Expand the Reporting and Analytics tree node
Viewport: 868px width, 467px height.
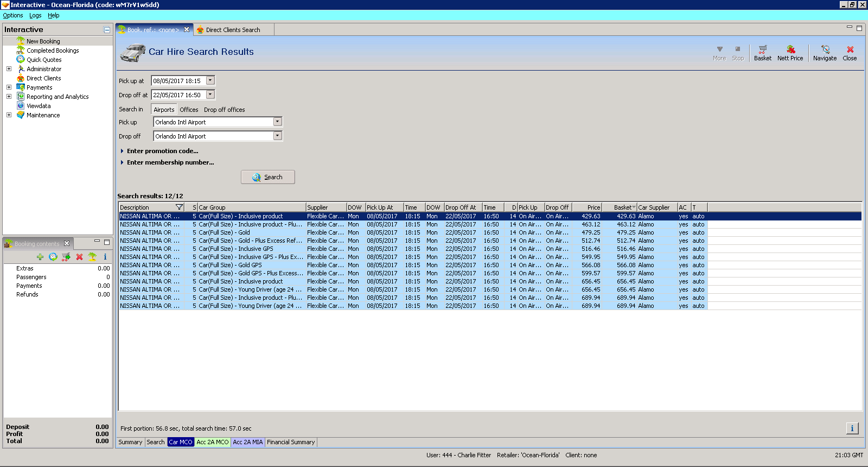9,97
